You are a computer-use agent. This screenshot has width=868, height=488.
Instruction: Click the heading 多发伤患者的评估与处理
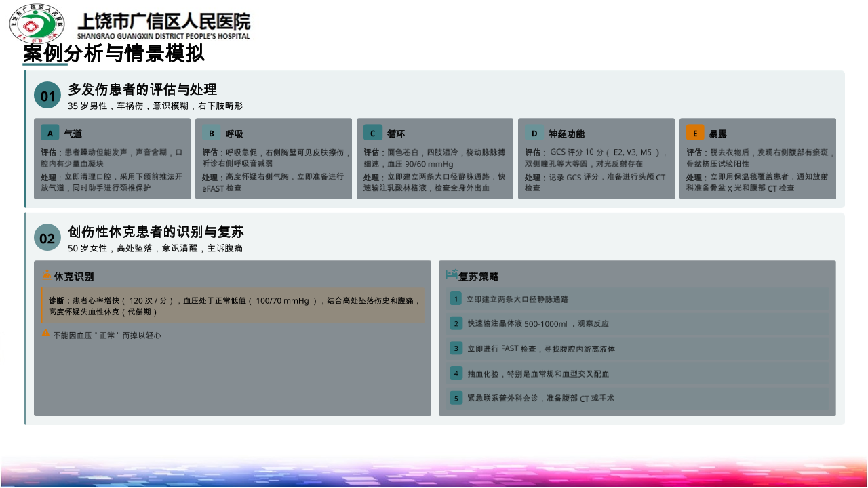[142, 89]
